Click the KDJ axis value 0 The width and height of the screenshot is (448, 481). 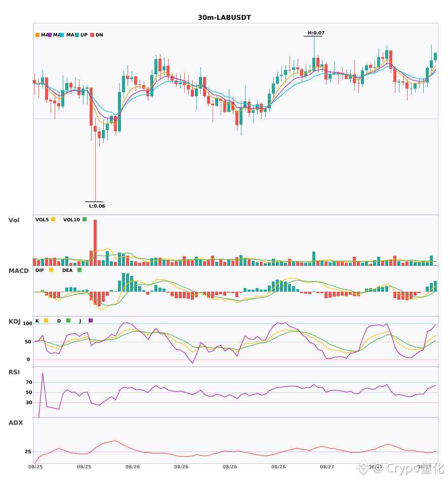(28, 359)
